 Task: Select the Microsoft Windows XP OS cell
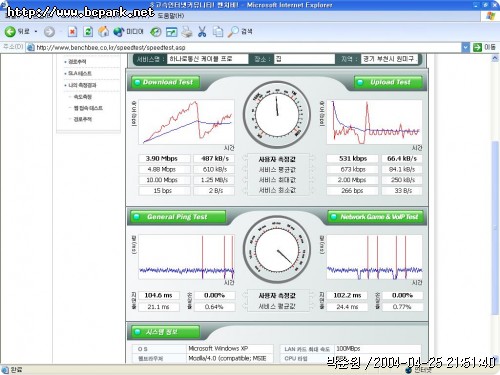click(x=229, y=349)
